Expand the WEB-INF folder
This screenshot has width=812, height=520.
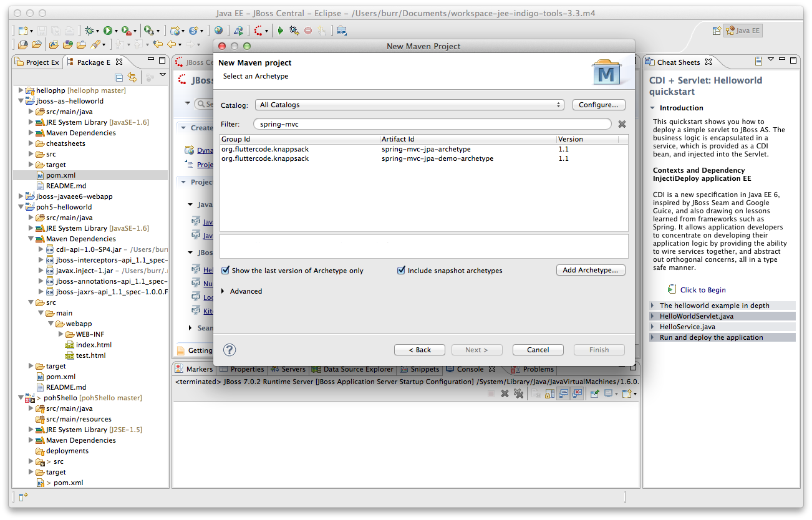(x=60, y=334)
